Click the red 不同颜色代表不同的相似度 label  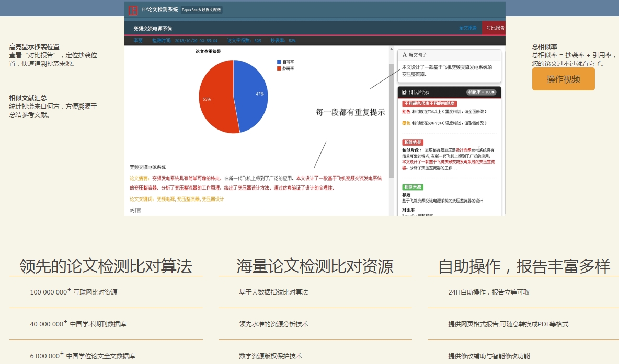429,103
